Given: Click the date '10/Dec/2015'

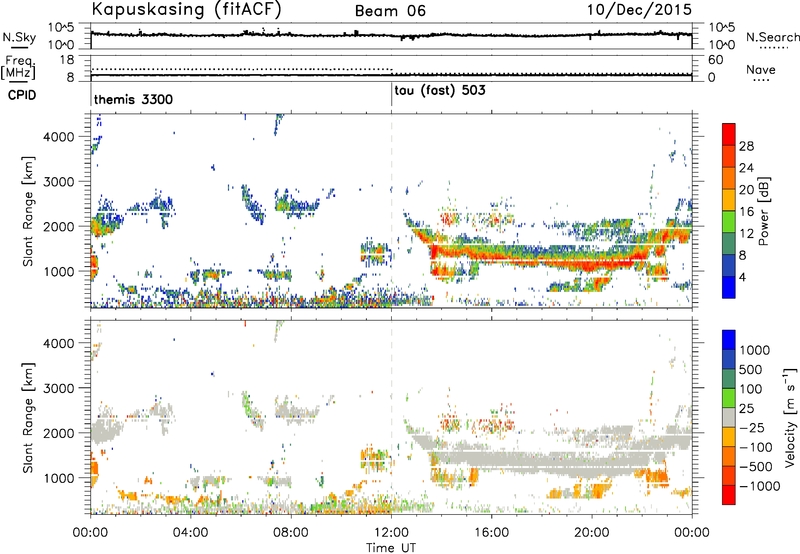Looking at the screenshot, I should pyautogui.click(x=639, y=9).
